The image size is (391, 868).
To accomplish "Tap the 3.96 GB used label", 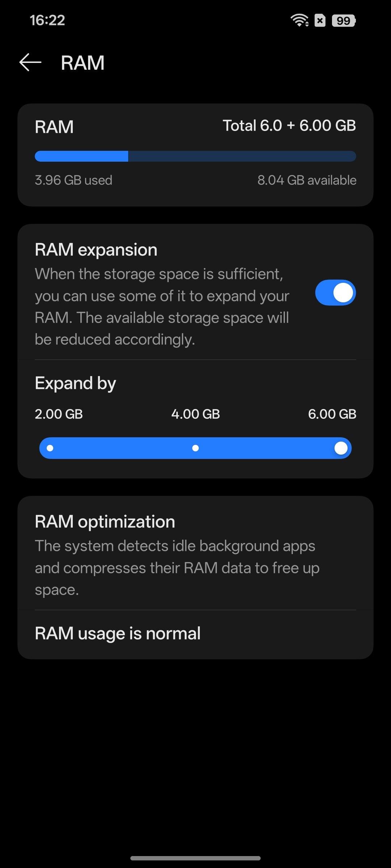I will [x=73, y=180].
